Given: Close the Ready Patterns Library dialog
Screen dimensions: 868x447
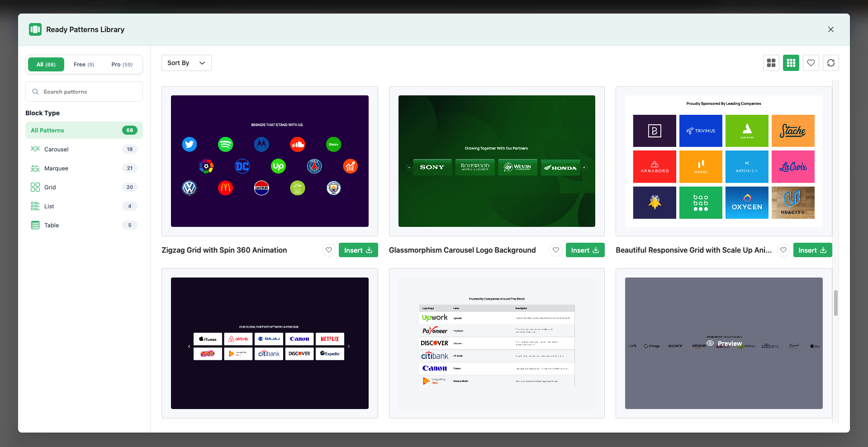Looking at the screenshot, I should tap(831, 29).
